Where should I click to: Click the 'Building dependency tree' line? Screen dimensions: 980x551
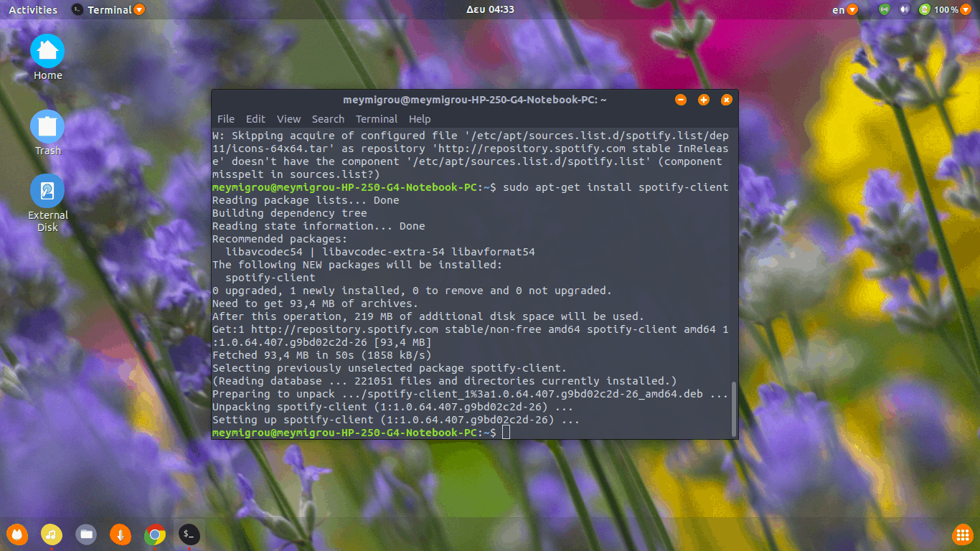[x=290, y=213]
